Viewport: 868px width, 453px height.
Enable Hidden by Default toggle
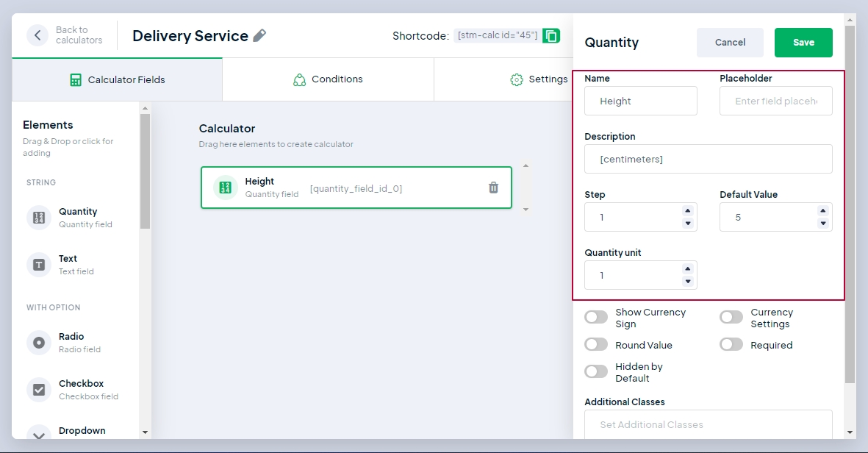pyautogui.click(x=596, y=371)
